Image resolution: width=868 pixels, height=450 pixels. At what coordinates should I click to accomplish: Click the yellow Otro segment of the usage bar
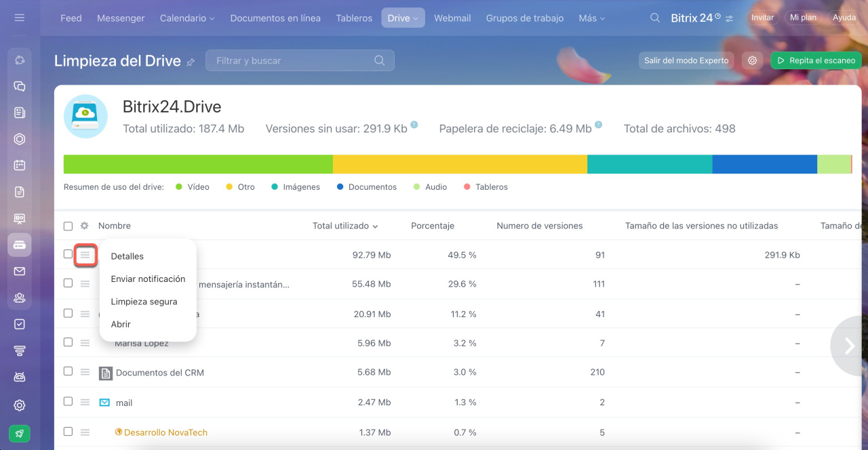pos(460,164)
